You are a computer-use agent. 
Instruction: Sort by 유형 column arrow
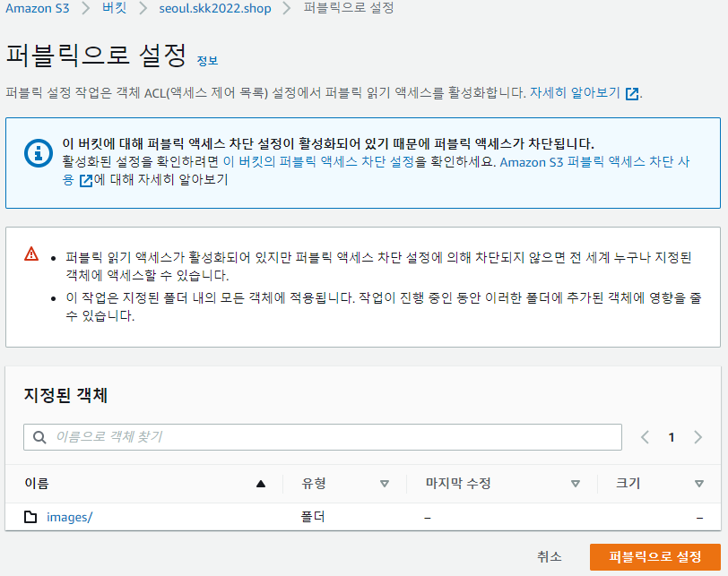tap(385, 484)
